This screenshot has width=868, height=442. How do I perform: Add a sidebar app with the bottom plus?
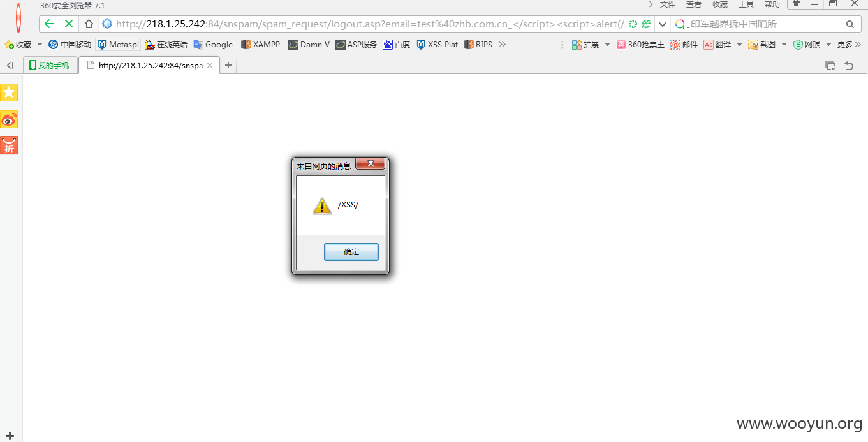(x=10, y=436)
